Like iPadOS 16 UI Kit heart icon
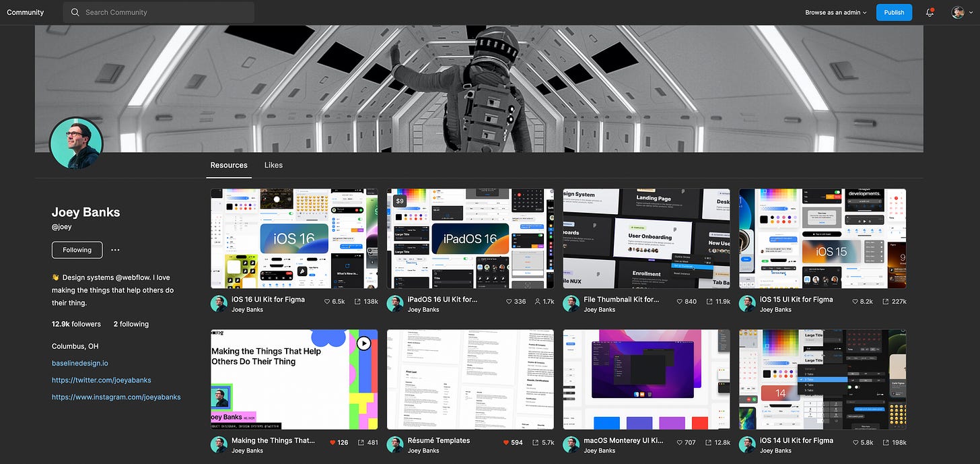980x464 pixels. pos(509,302)
